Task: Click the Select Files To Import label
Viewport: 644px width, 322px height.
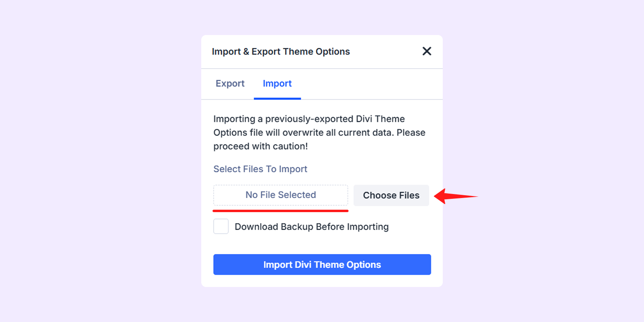Action: 260,169
